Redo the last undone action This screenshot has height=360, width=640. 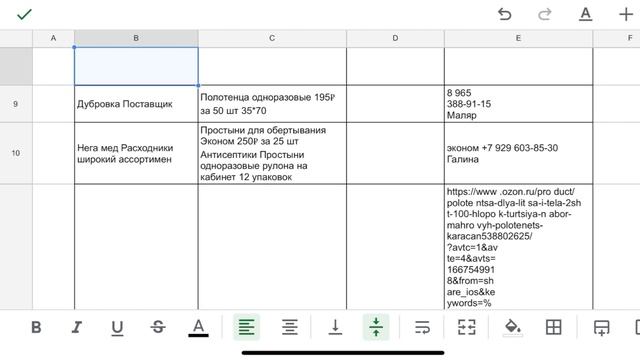(544, 15)
